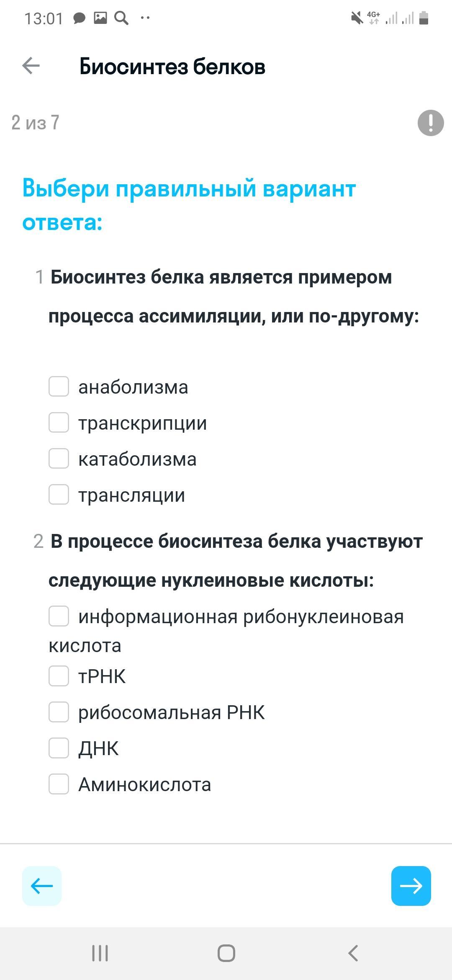This screenshot has height=980, width=452.
Task: Select the рибосомальная РНК checkbox
Action: click(x=59, y=712)
